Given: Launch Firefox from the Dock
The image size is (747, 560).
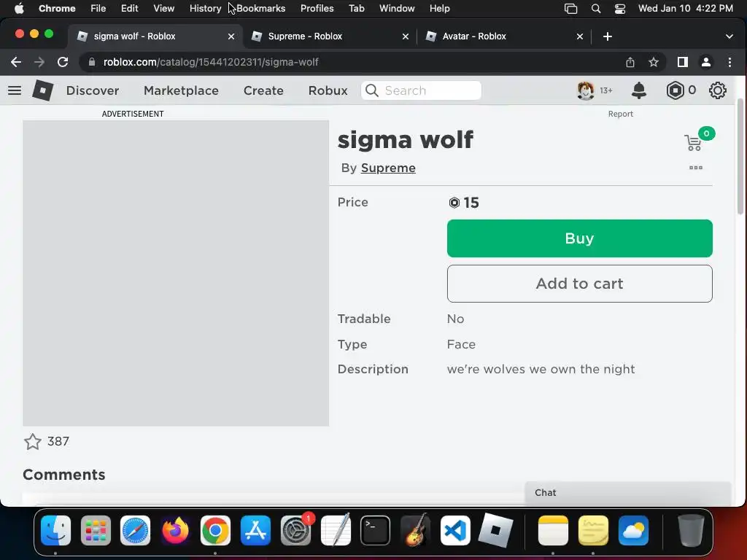Looking at the screenshot, I should point(175,530).
